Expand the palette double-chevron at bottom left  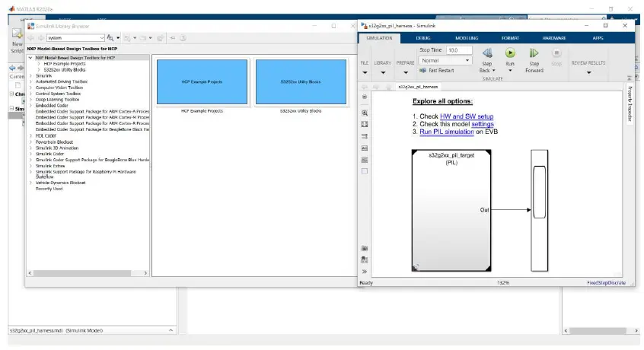tap(365, 272)
